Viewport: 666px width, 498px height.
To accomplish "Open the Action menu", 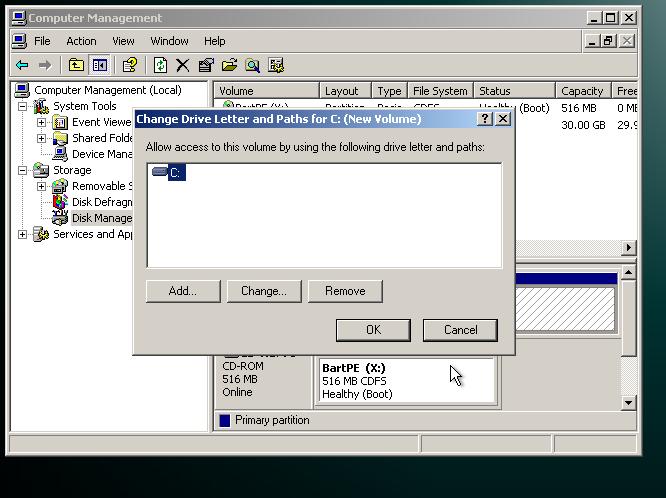I will point(81,41).
